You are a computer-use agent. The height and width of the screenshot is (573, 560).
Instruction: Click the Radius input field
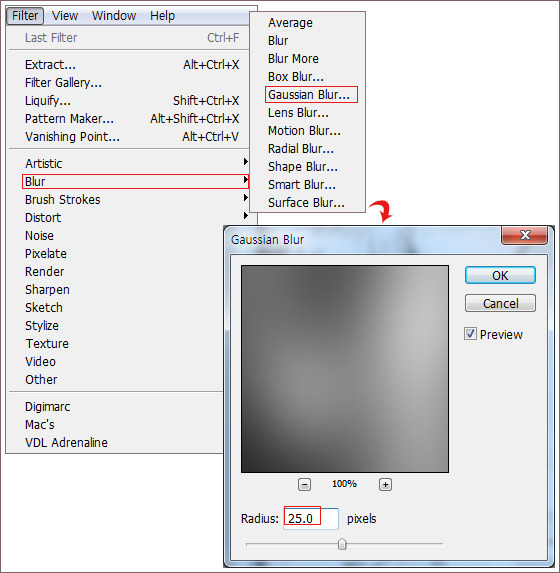point(311,518)
